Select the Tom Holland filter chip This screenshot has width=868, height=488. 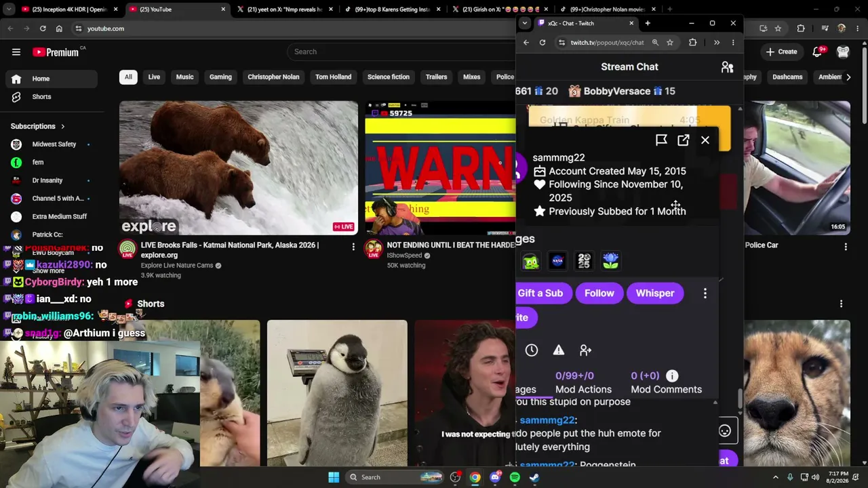[x=333, y=77]
